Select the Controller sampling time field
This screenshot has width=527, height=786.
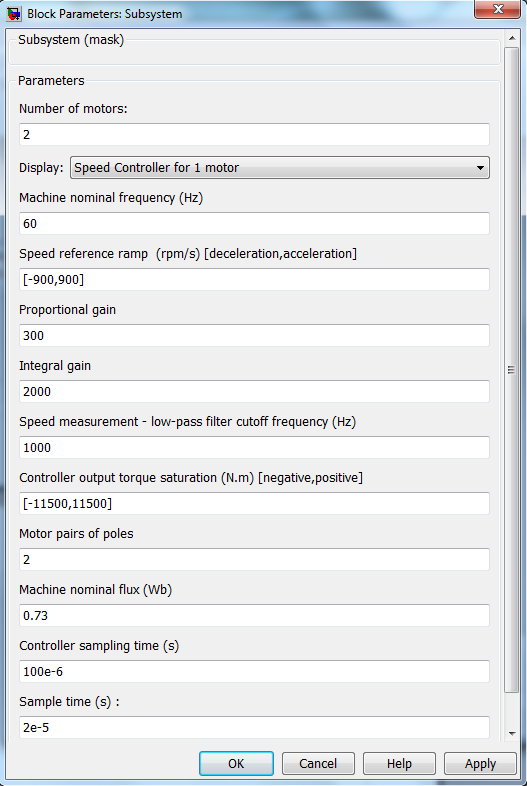point(254,672)
